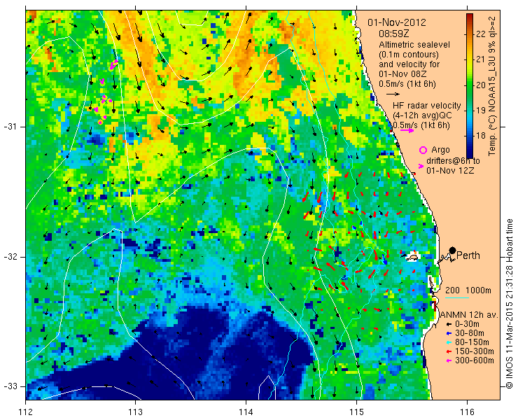Click the blue 30-80m ANMN legend arrow
Image resolution: width=518 pixels, height=420 pixels.
click(x=449, y=333)
